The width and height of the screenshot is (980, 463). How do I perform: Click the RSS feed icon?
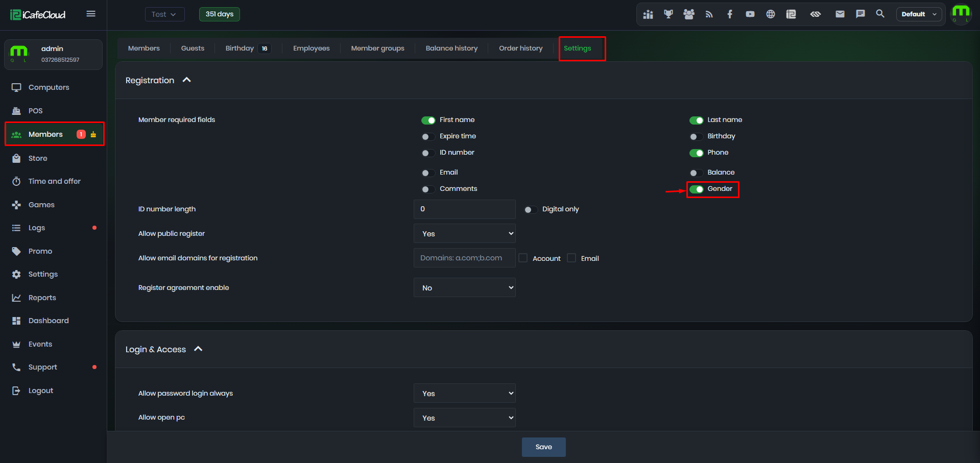pyautogui.click(x=709, y=14)
